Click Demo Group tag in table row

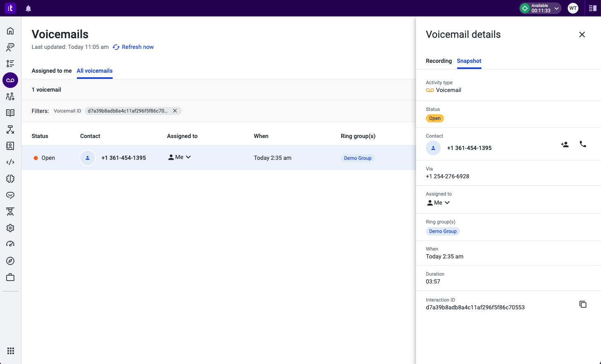[x=358, y=158]
